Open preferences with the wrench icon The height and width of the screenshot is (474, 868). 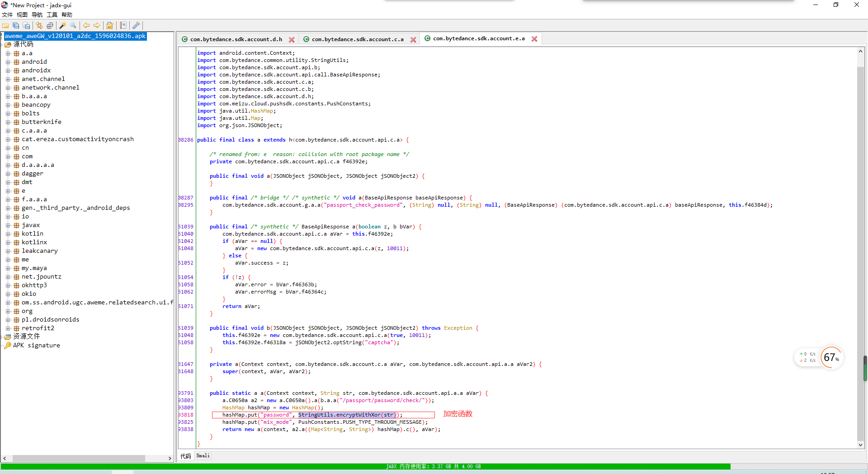click(136, 26)
